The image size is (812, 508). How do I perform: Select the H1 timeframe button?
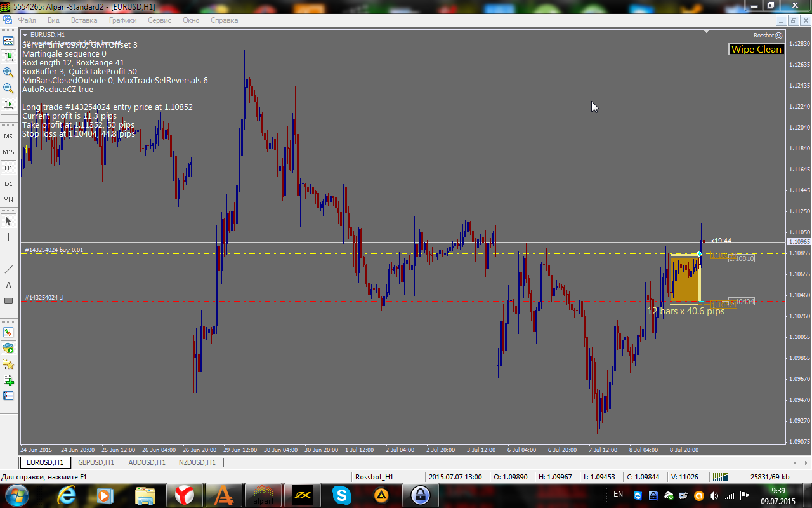[x=8, y=168]
